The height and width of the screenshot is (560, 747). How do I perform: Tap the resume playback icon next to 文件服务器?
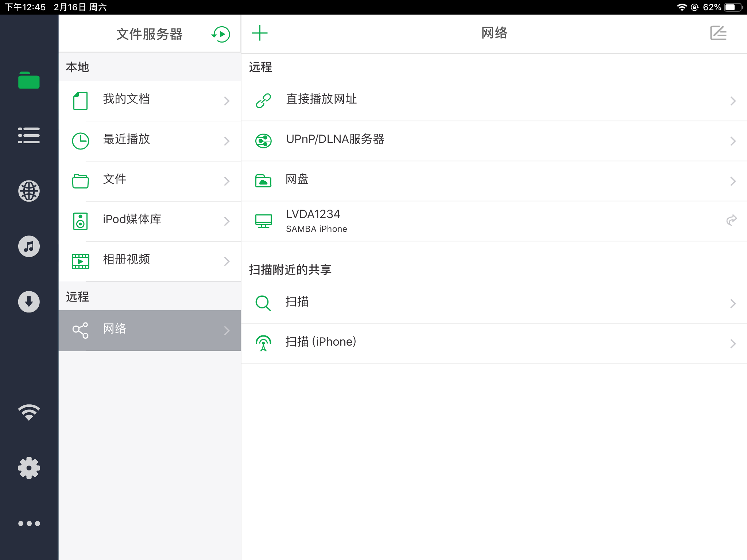coord(221,34)
